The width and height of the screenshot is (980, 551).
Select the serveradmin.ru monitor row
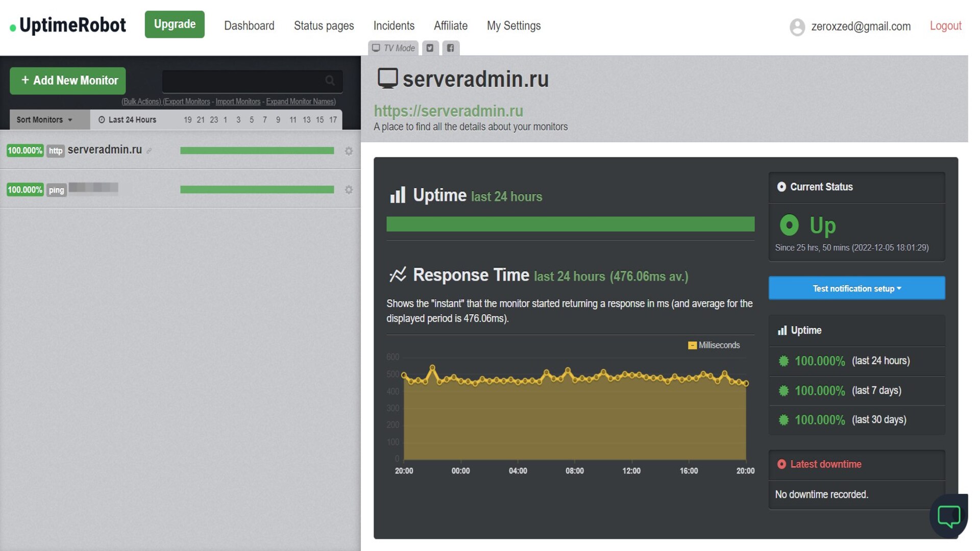pyautogui.click(x=180, y=151)
